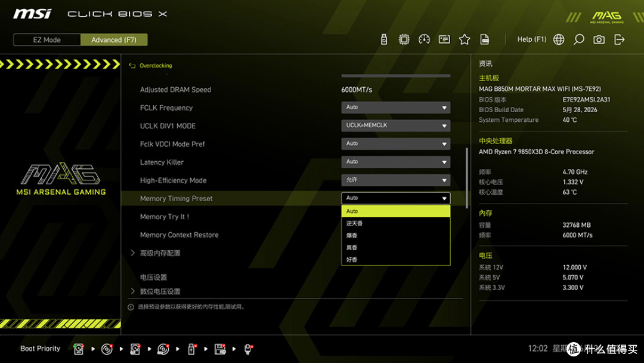Choose the 爆香 preset option
Image resolution: width=644 pixels, height=363 pixels.
(x=395, y=236)
